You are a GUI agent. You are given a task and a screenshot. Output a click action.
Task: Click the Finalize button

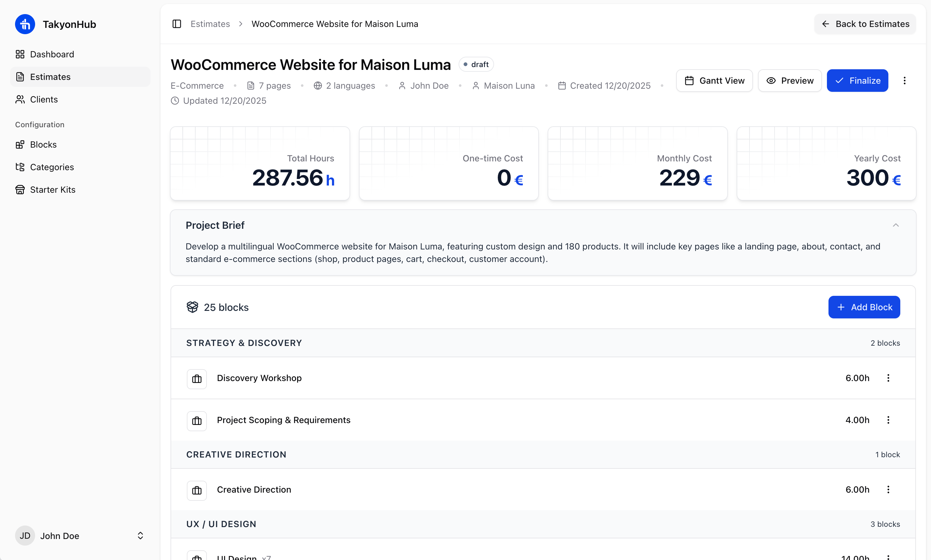[857, 80]
